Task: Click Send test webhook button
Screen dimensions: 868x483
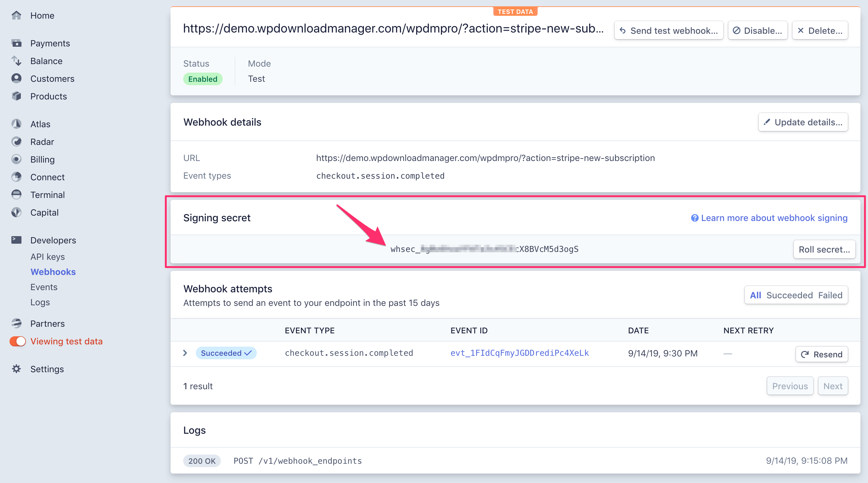Action: pyautogui.click(x=668, y=30)
